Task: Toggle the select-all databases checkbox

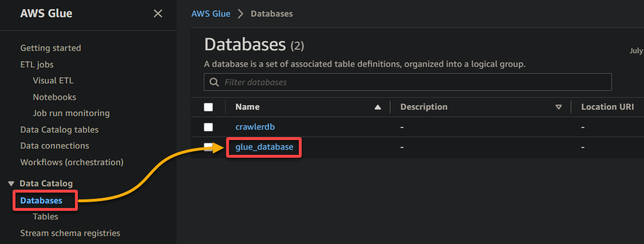Action: [x=208, y=107]
